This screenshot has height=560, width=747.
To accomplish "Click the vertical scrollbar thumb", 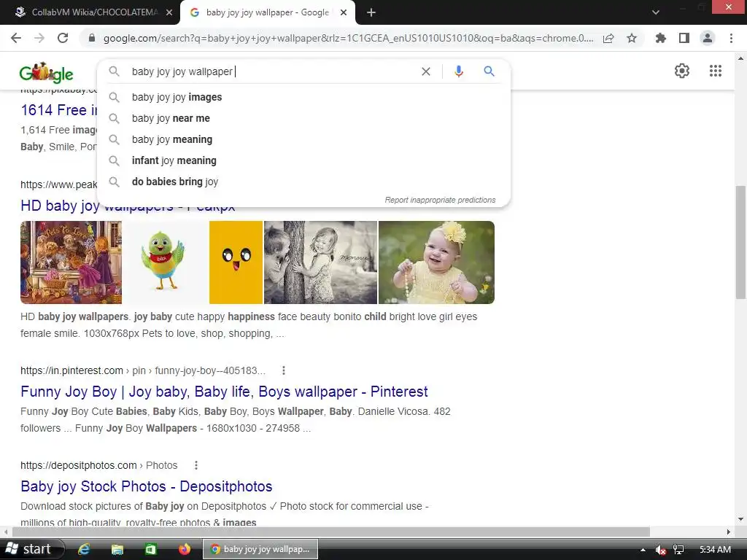I will point(740,242).
